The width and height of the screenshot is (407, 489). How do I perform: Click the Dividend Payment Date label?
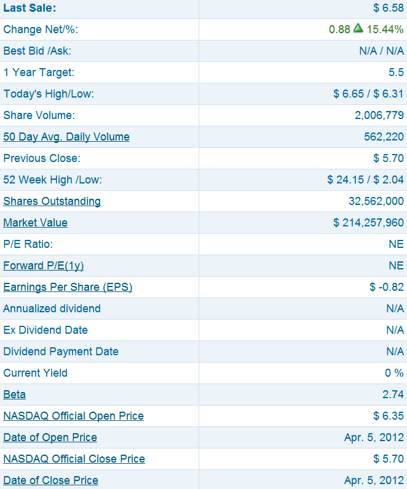tap(61, 351)
